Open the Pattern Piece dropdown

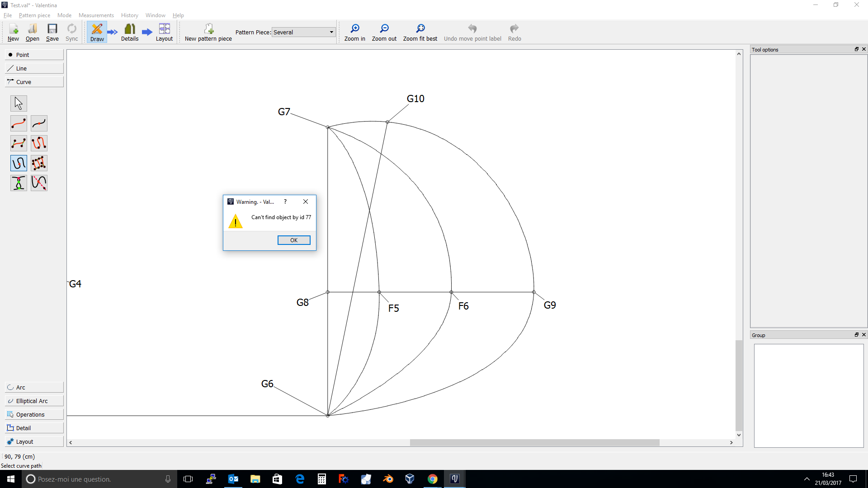(303, 32)
